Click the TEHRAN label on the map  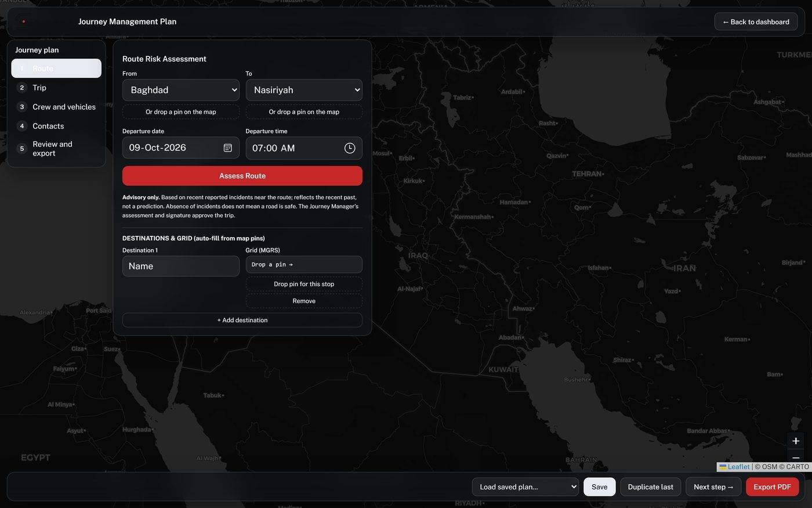pyautogui.click(x=587, y=174)
